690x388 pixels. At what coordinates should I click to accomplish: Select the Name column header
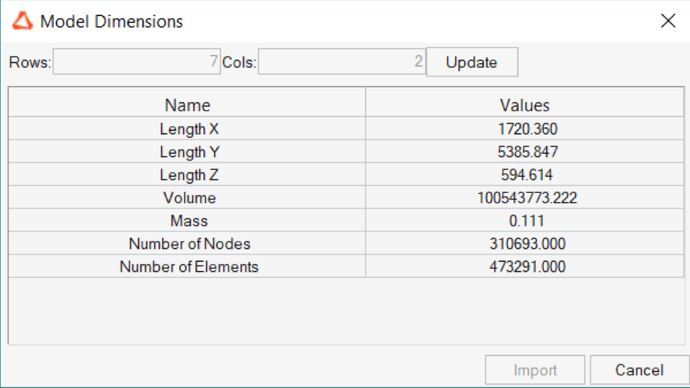pos(187,105)
